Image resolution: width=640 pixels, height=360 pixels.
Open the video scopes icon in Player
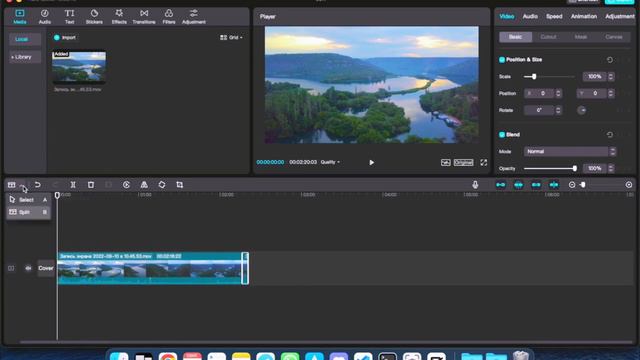(445, 162)
